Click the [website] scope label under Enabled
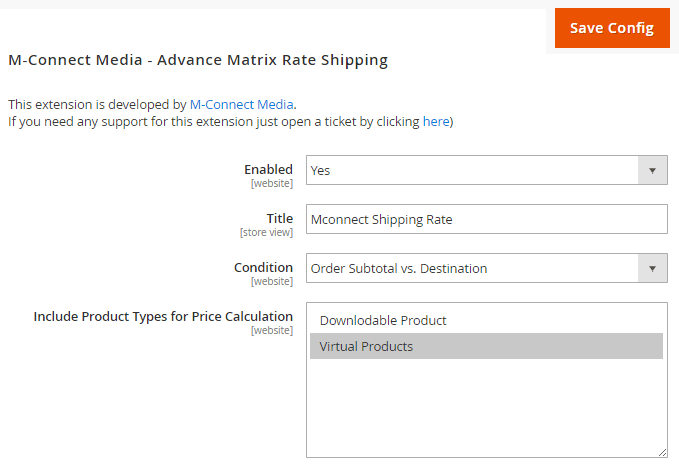This screenshot has width=679, height=467. (271, 184)
